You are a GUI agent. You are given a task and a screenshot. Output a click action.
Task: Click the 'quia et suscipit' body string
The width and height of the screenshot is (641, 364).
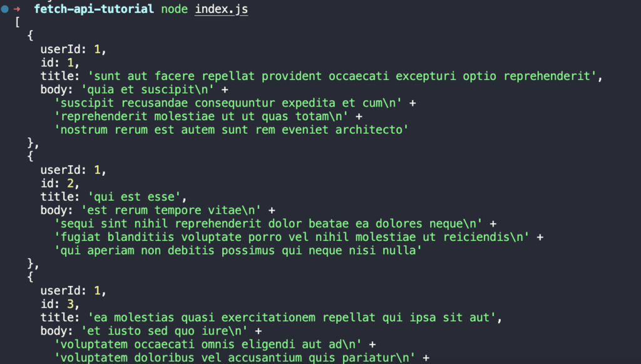point(148,89)
